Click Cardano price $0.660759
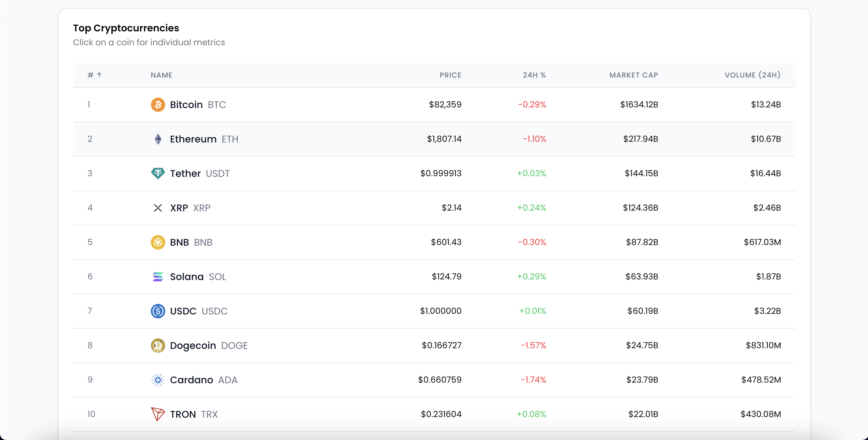The width and height of the screenshot is (868, 440). (x=440, y=380)
